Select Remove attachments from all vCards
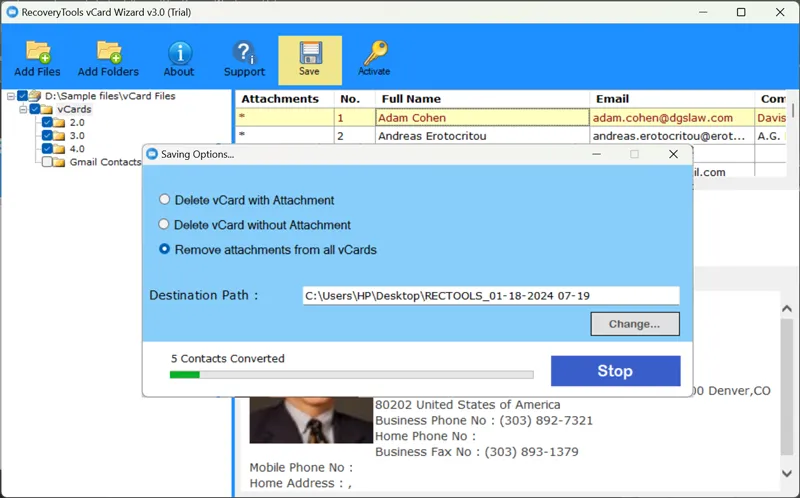800x498 pixels. pyautogui.click(x=164, y=249)
